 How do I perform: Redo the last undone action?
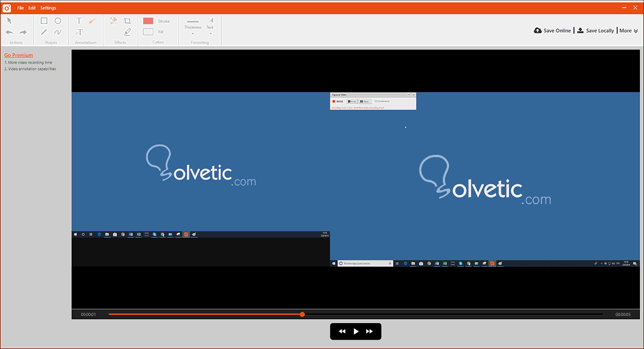point(23,32)
